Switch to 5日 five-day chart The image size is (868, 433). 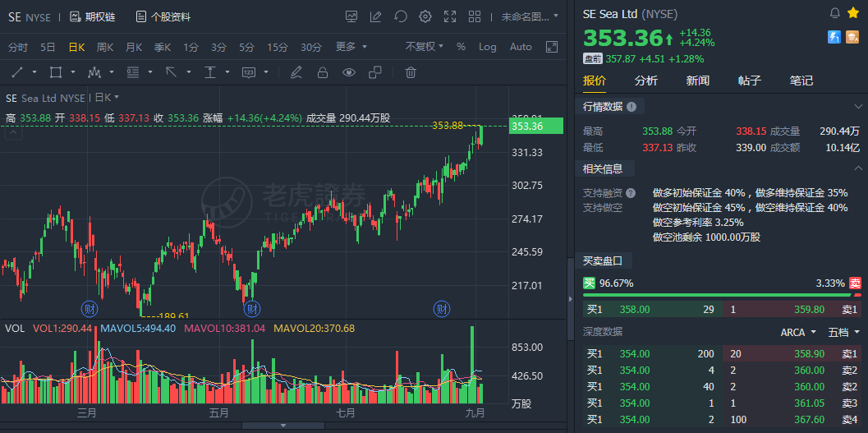pyautogui.click(x=48, y=47)
